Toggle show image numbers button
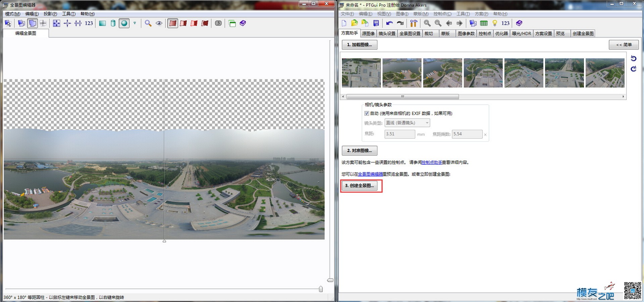The width and height of the screenshot is (644, 302). click(218, 23)
